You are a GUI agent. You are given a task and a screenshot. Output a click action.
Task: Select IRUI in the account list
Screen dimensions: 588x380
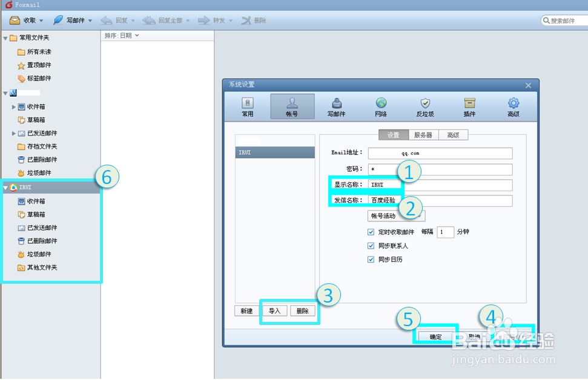click(275, 152)
